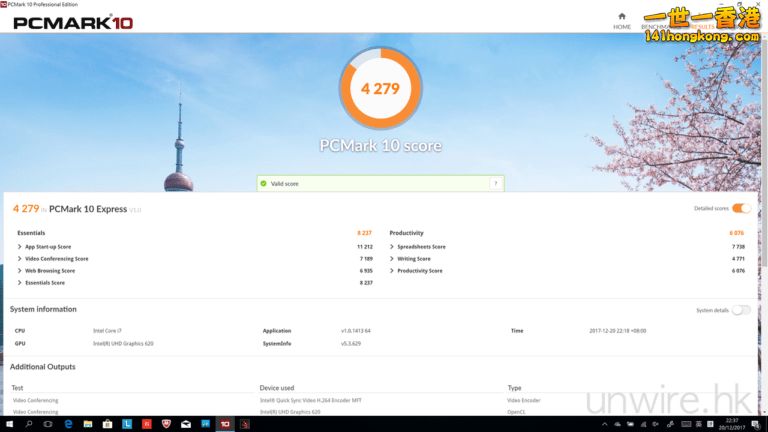Open the Mail app from taskbar
This screenshot has height=432, width=768.
coord(186,424)
